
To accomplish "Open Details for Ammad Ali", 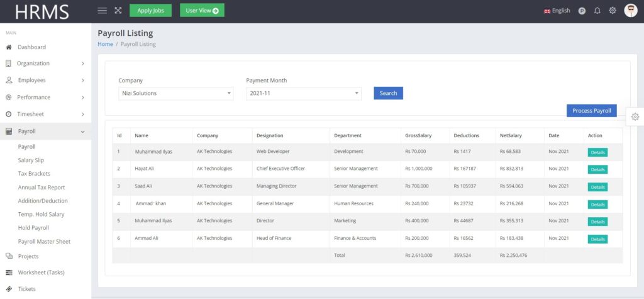I will [x=597, y=239].
